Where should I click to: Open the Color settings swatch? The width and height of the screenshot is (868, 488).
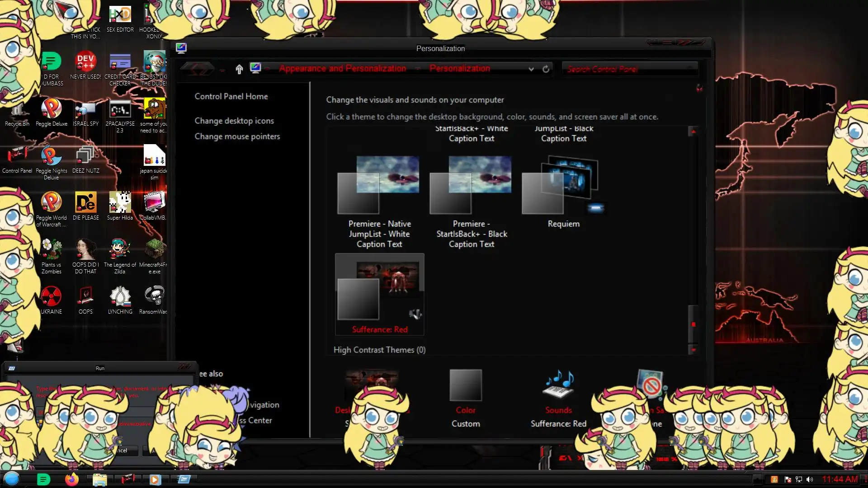(465, 385)
